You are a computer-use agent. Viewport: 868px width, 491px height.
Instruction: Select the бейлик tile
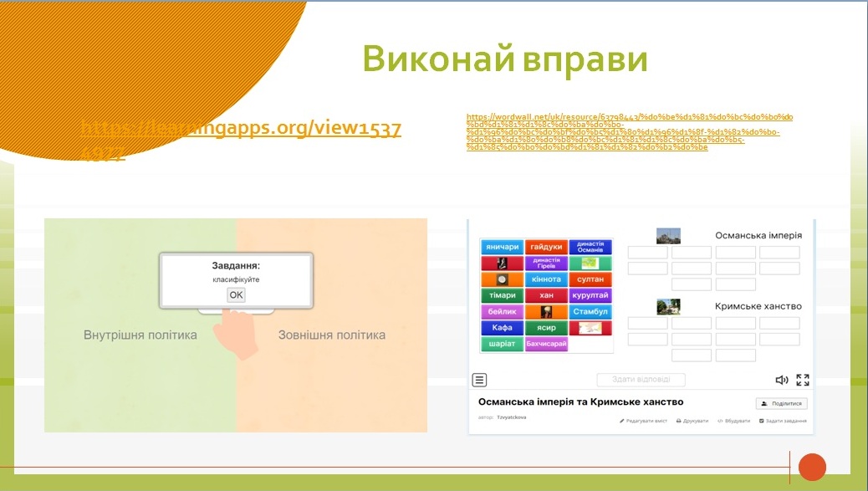click(x=502, y=311)
